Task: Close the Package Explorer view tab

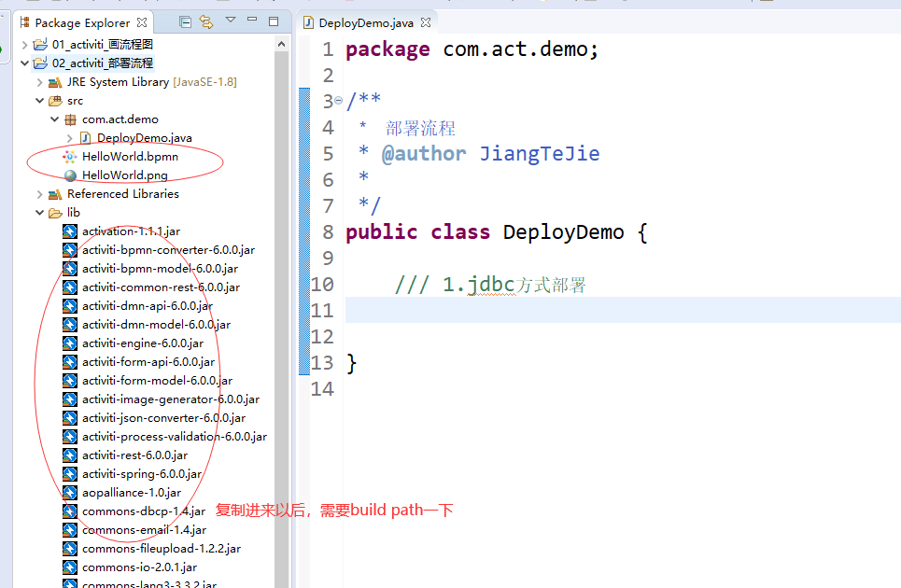Action: pos(142,22)
